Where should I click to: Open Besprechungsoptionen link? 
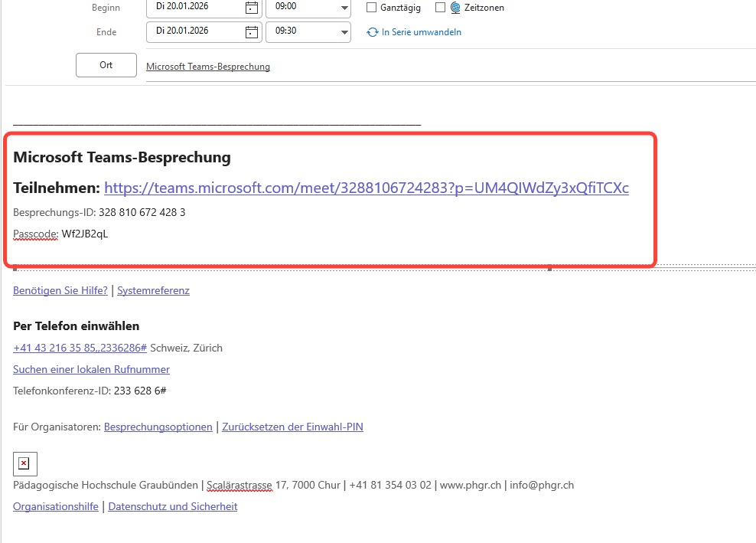click(x=158, y=427)
